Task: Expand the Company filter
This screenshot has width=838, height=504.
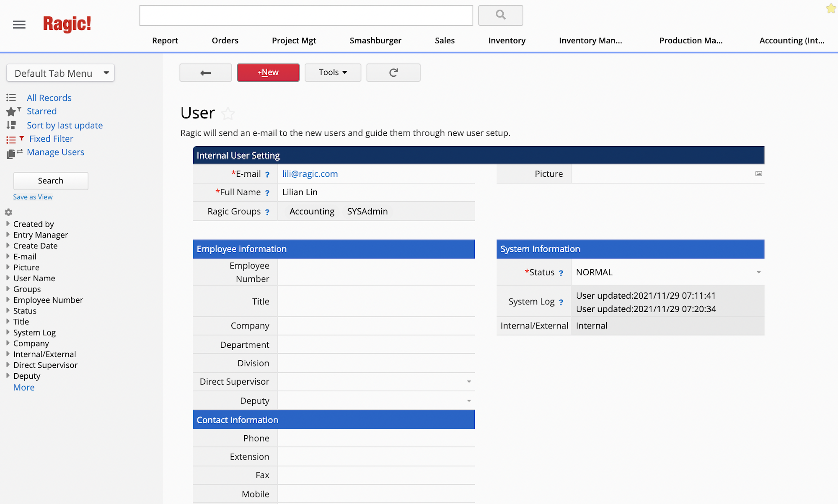Action: click(x=8, y=343)
